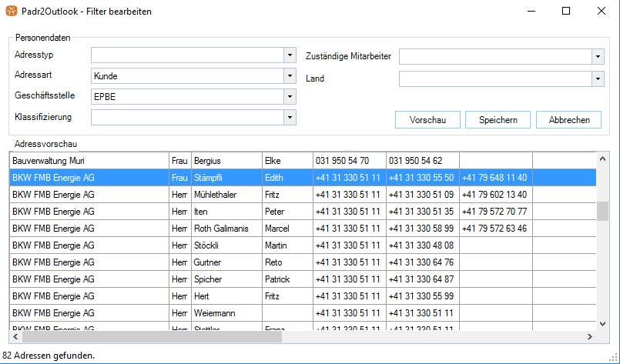Expand the Klassifizierung dropdown
Viewport: 620px width, 364px height.
pos(290,117)
